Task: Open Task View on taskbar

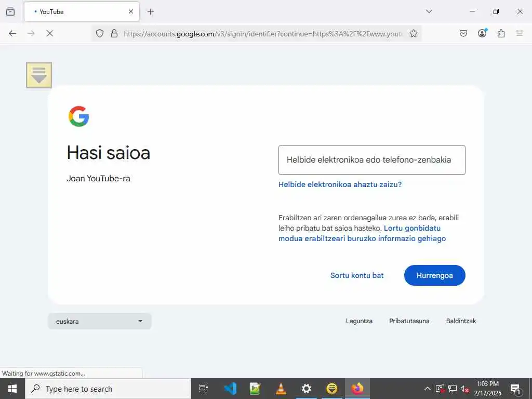Action: tap(204, 389)
